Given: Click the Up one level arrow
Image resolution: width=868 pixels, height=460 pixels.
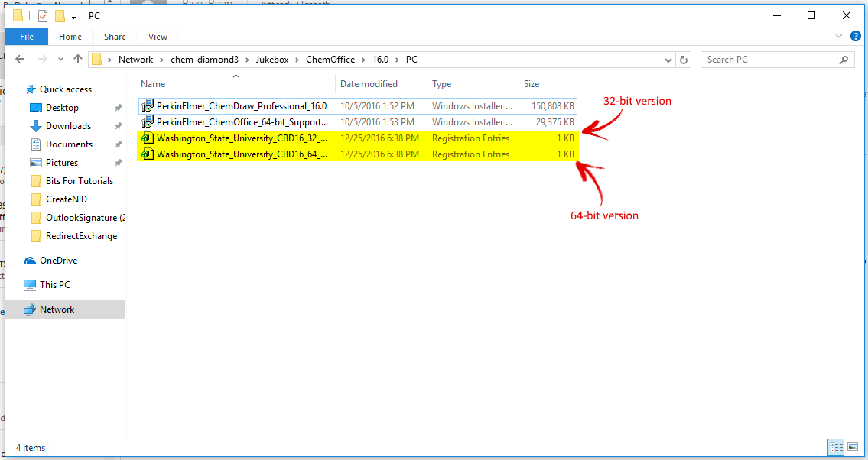Looking at the screenshot, I should 77,60.
